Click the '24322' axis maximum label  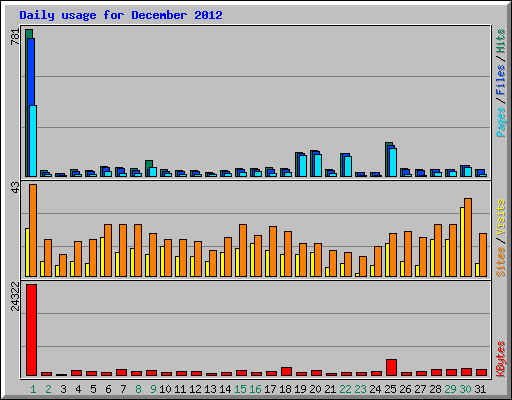(15, 296)
